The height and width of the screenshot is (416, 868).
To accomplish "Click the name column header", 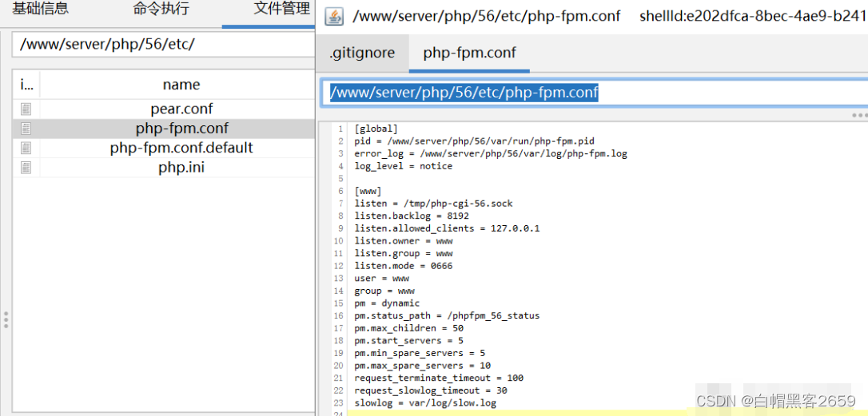I will click(181, 85).
